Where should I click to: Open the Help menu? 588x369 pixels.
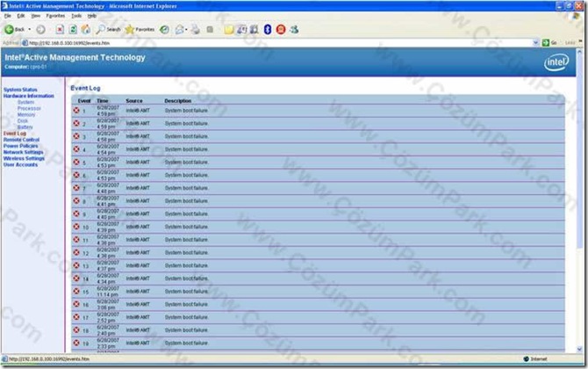point(92,16)
